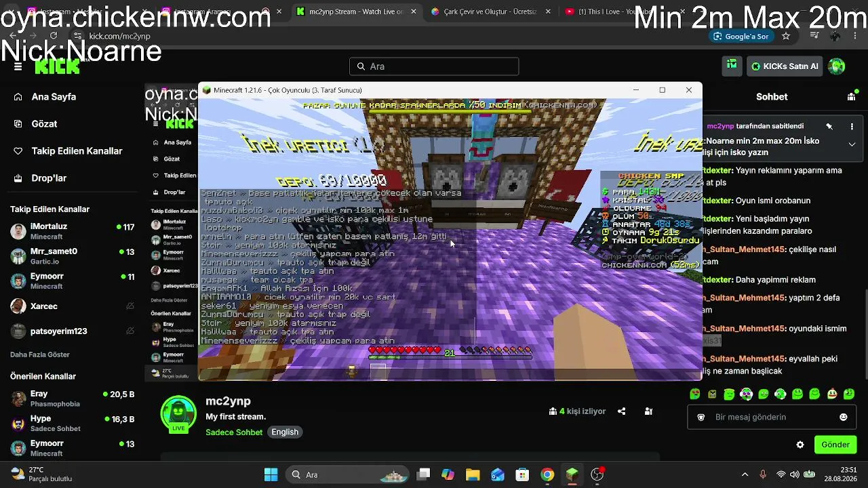
Task: Share the mc2ynp stream
Action: pyautogui.click(x=621, y=411)
